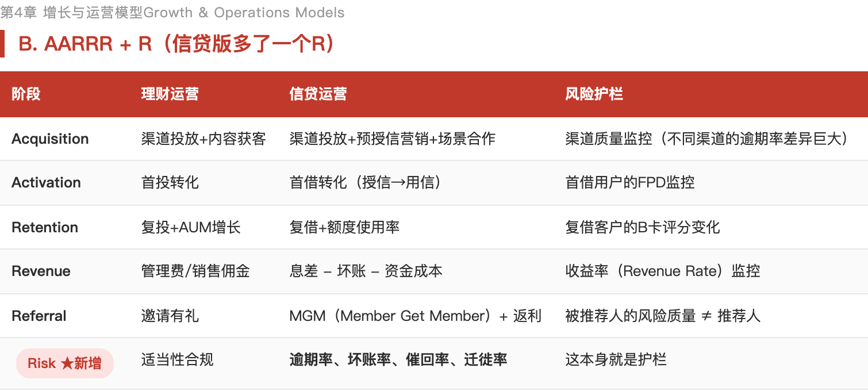Select the bold 逾期率、坏账率、催回率、迁徙率 text
Viewport: 868px width, 391px height.
pyautogui.click(x=398, y=360)
